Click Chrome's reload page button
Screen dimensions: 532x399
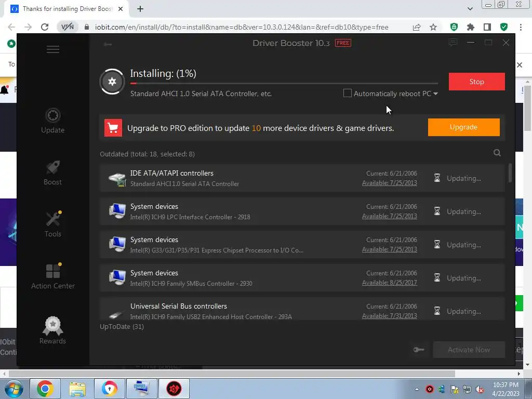tap(45, 27)
